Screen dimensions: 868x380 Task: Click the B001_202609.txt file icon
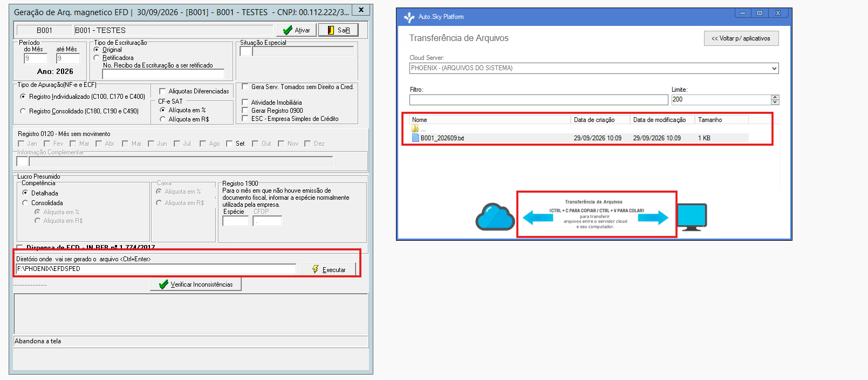click(x=415, y=138)
